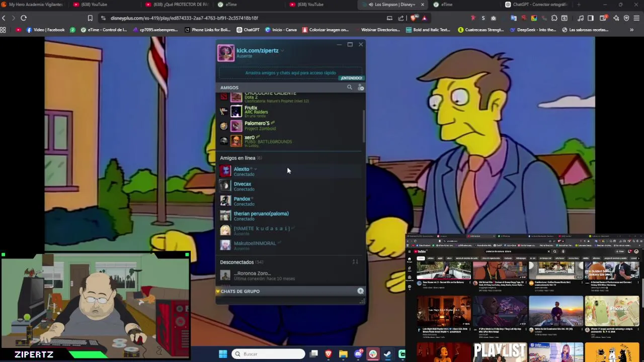The height and width of the screenshot is (362, 644).
Task: Open Task View on the taskbar
Action: tap(314, 354)
